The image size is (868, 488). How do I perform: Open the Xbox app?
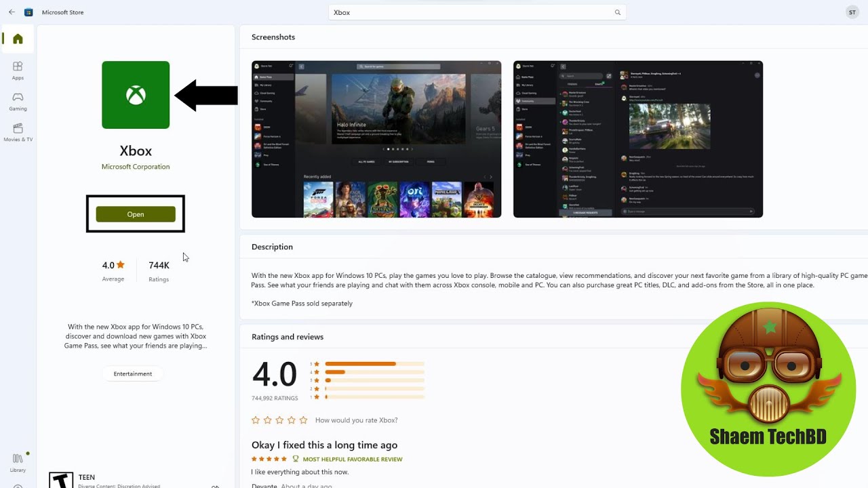click(x=136, y=214)
